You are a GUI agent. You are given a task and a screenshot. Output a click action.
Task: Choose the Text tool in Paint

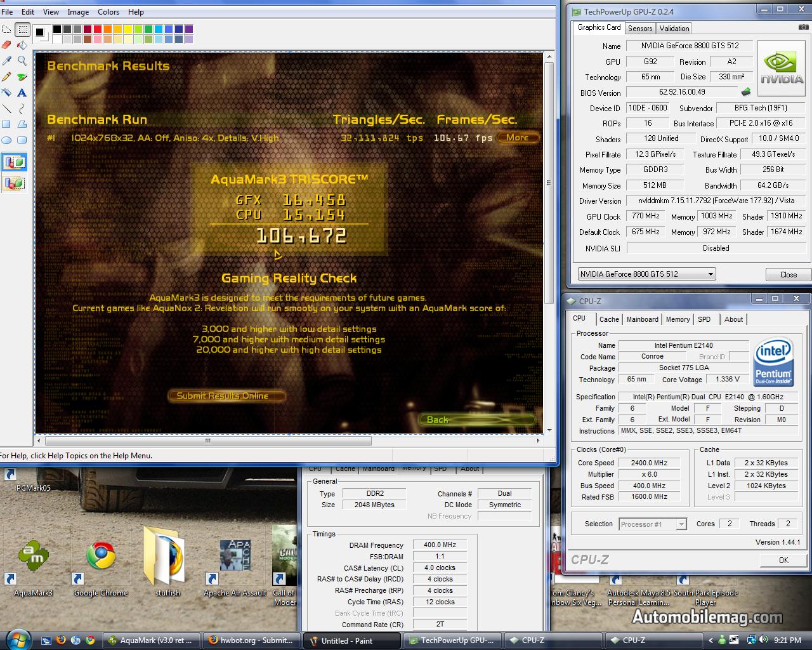click(23, 93)
